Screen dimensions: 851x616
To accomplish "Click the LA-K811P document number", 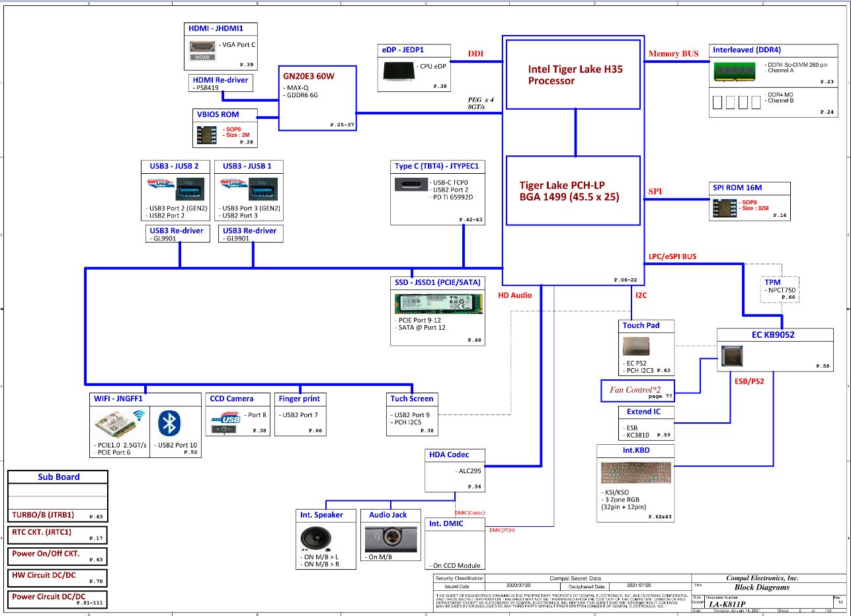I will 727,604.
